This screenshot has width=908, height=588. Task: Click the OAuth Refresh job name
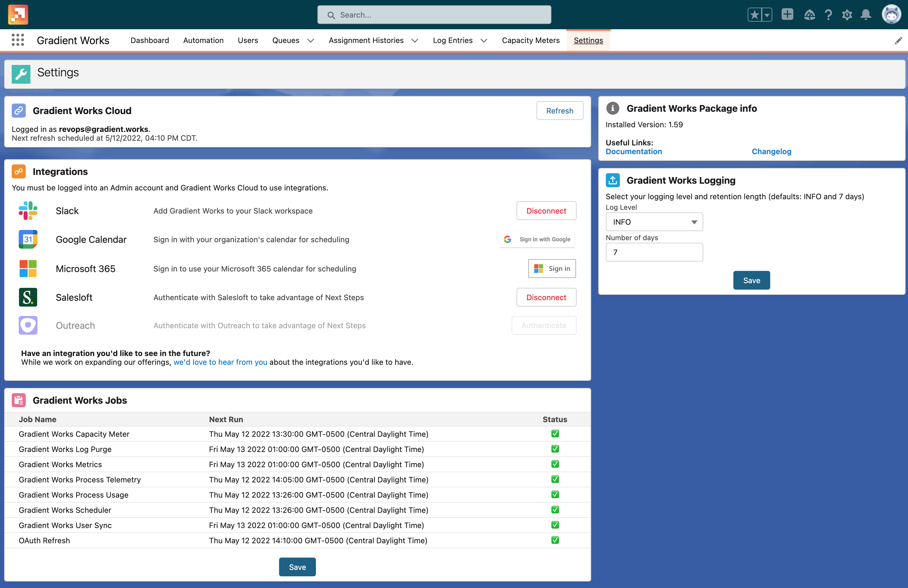tap(44, 541)
